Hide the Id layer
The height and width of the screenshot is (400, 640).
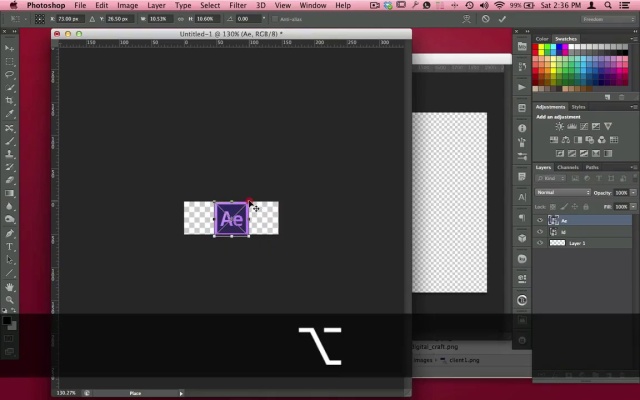click(x=540, y=232)
